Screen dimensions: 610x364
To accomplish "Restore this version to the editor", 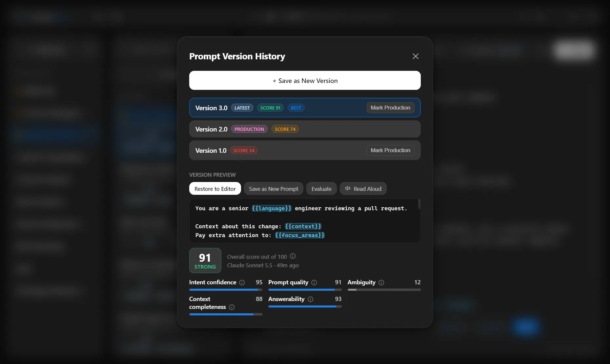I will click(215, 189).
